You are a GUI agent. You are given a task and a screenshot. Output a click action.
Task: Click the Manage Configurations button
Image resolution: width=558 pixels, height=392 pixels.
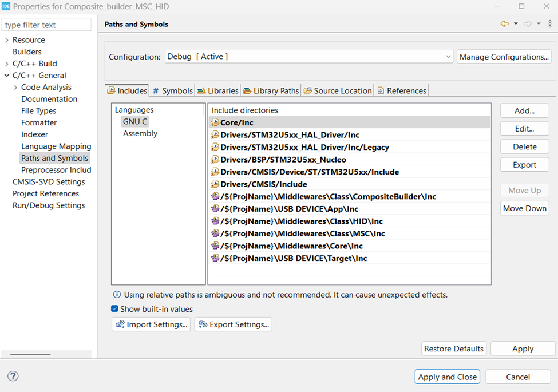(504, 56)
